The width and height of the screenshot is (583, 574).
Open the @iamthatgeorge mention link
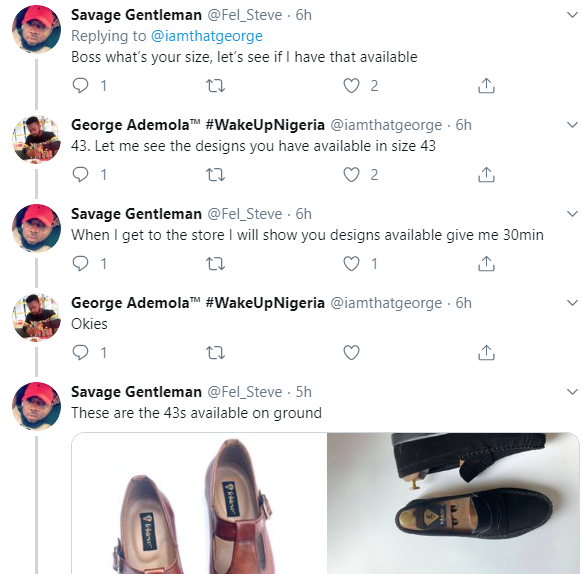coord(207,36)
